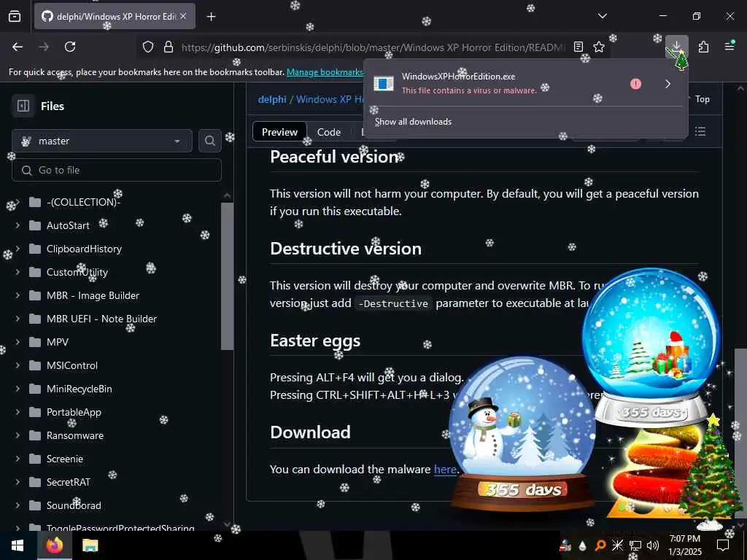Select the PortableApp folder
The image size is (747, 560).
pyautogui.click(x=74, y=412)
